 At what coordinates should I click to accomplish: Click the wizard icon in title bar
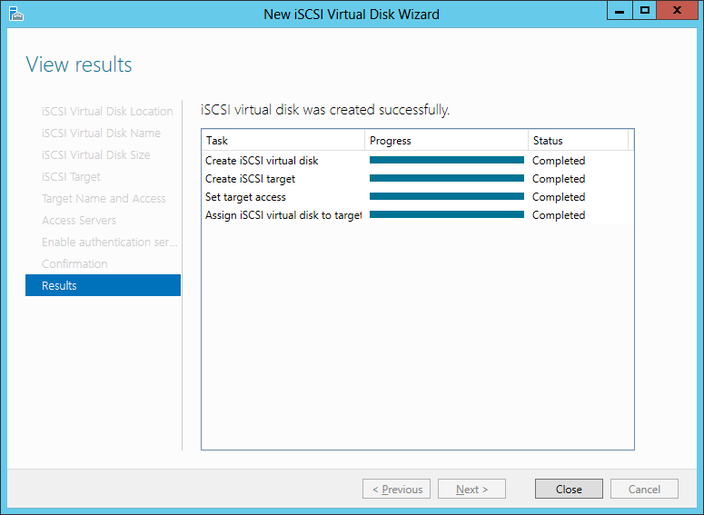15,13
